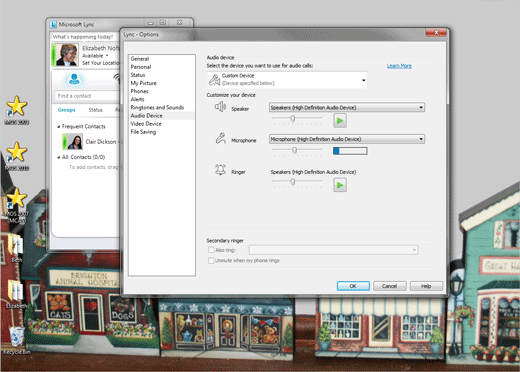Viewport: 520px width, 372px height.
Task: Select Clair Dickson contact name
Action: tap(100, 142)
